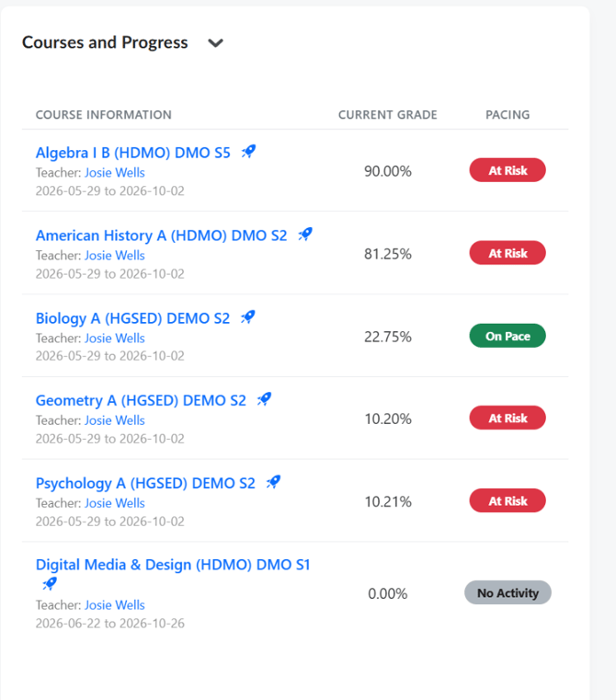Screen dimensions: 616x700
Task: Collapse the Courses and Progress section
Action: click(215, 43)
